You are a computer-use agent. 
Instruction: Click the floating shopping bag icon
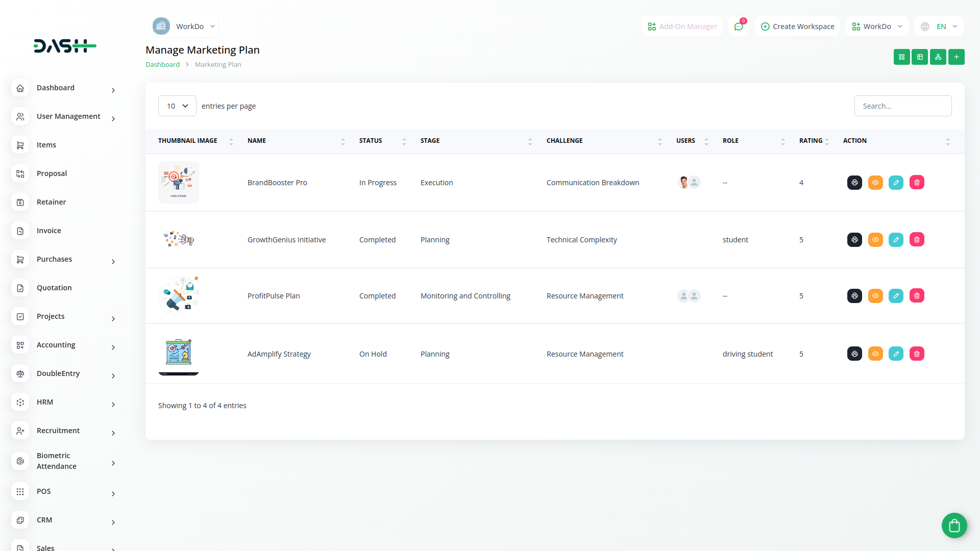954,525
